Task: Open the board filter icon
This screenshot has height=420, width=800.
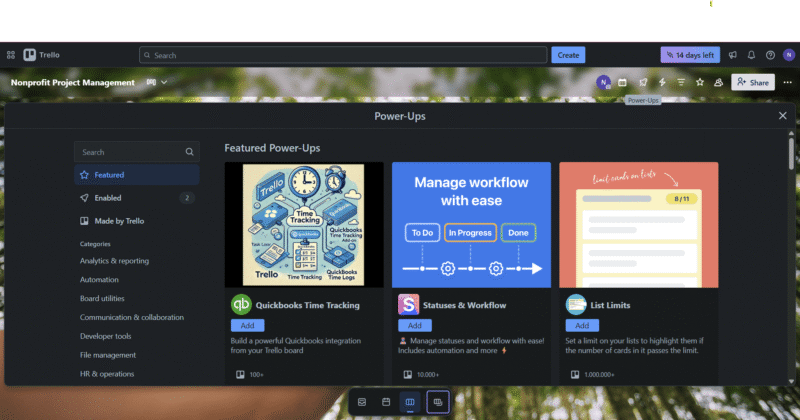Action: (681, 82)
